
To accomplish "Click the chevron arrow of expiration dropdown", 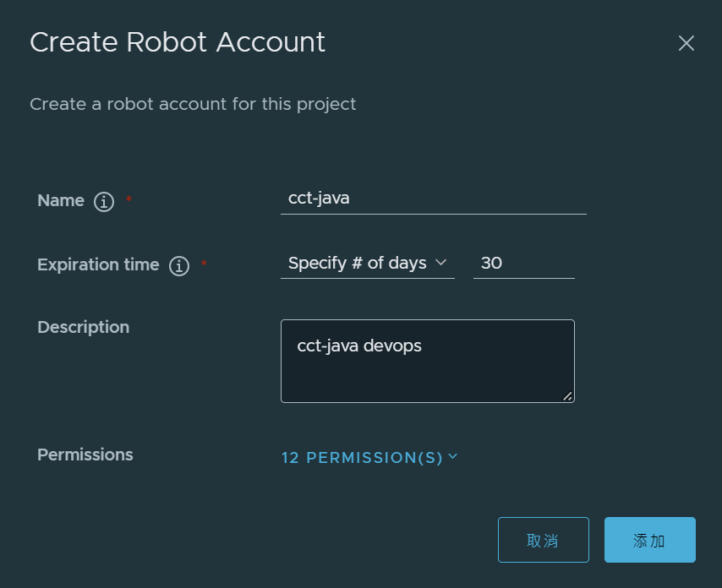I will coord(440,263).
